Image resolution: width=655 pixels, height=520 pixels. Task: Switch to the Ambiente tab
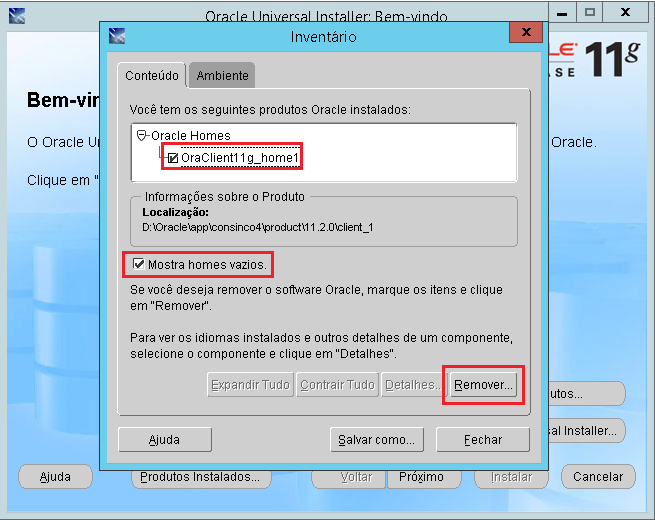(x=222, y=76)
